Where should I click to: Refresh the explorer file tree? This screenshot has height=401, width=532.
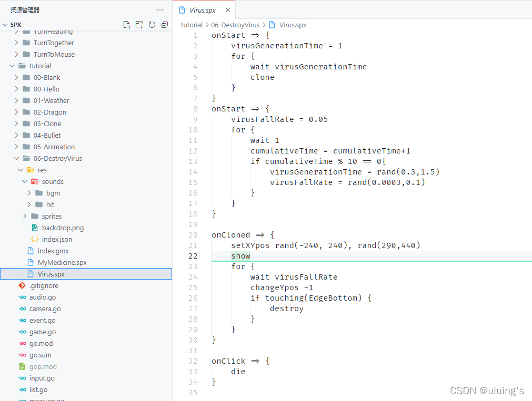coord(152,25)
